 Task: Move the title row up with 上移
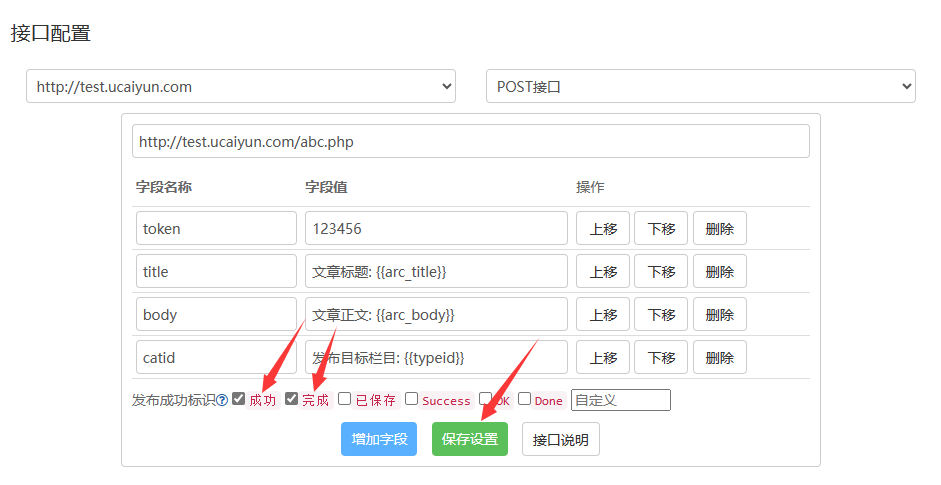[603, 271]
